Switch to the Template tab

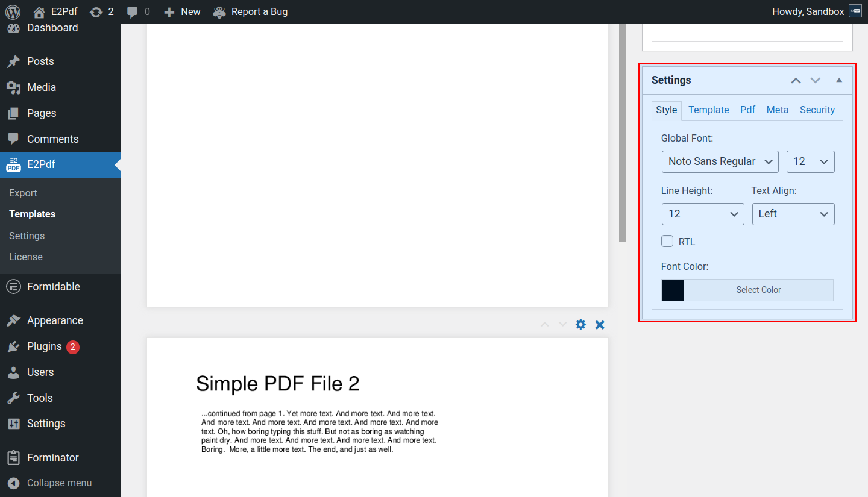pyautogui.click(x=709, y=110)
